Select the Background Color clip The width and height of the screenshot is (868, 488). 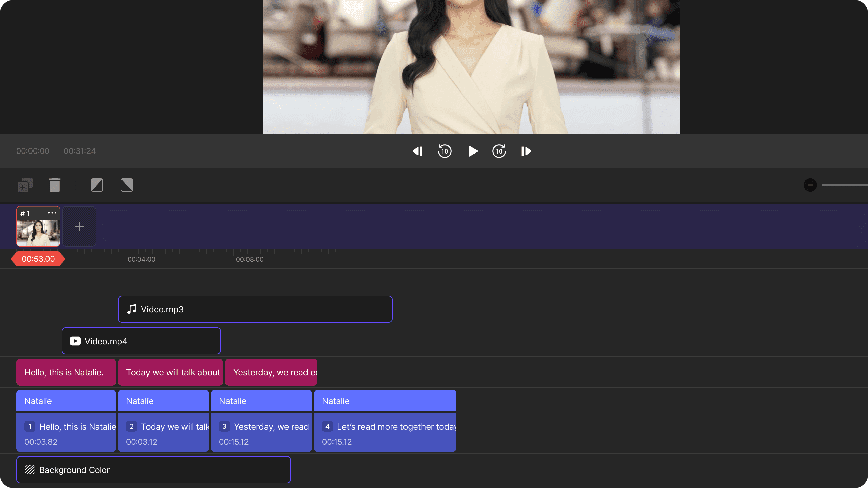coord(154,470)
